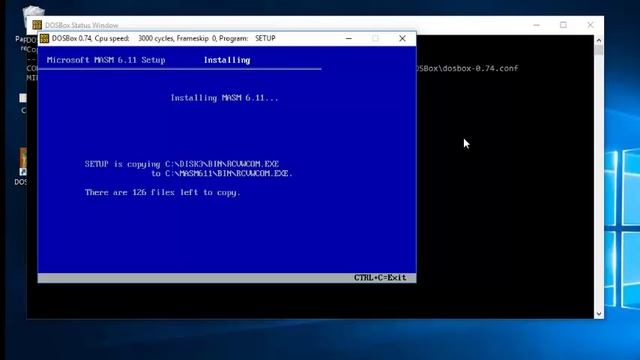
Task: Maximize the DOSBox Status Window
Action: pyautogui.click(x=563, y=25)
